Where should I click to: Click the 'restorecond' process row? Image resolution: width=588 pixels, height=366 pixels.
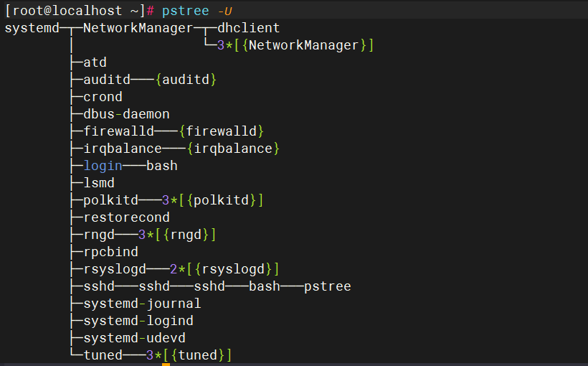tap(126, 217)
